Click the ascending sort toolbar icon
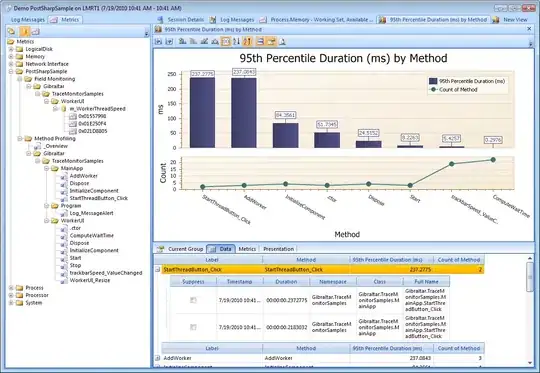The image size is (540, 373). 236,42
